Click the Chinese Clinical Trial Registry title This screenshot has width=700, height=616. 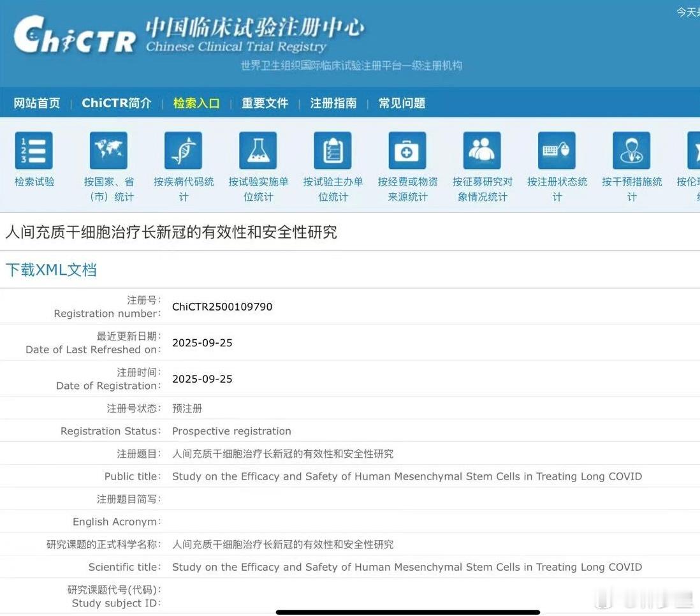point(236,47)
